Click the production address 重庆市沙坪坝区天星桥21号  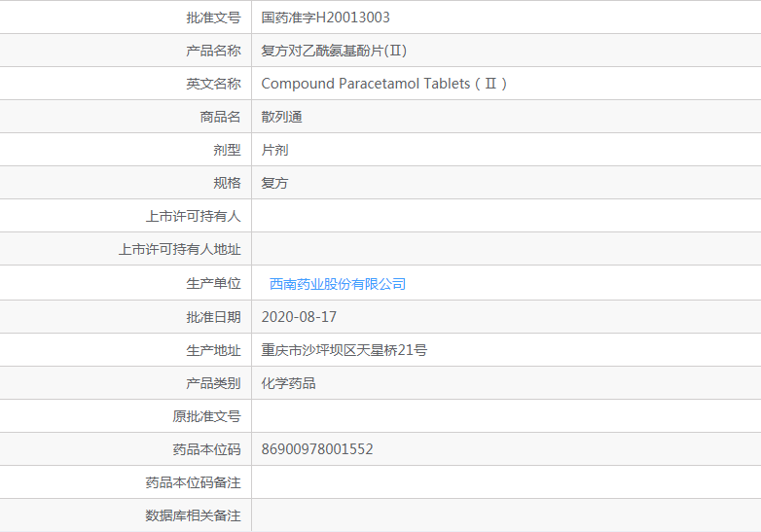344,350
